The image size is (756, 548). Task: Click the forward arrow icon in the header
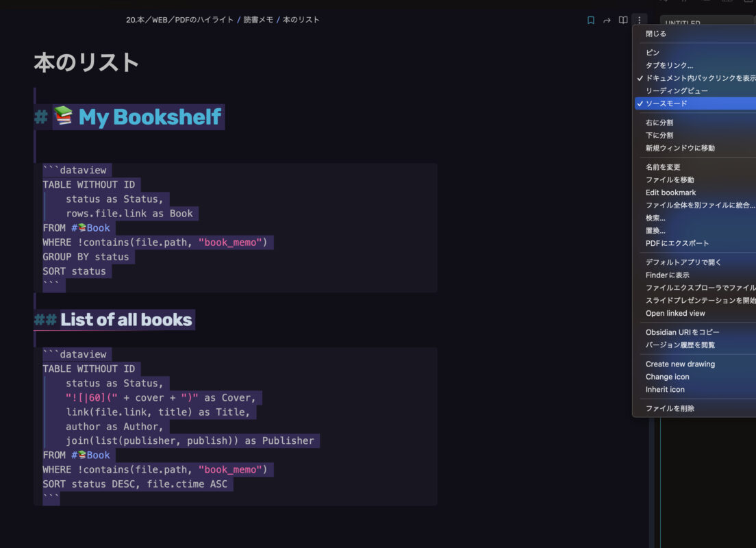pos(607,21)
